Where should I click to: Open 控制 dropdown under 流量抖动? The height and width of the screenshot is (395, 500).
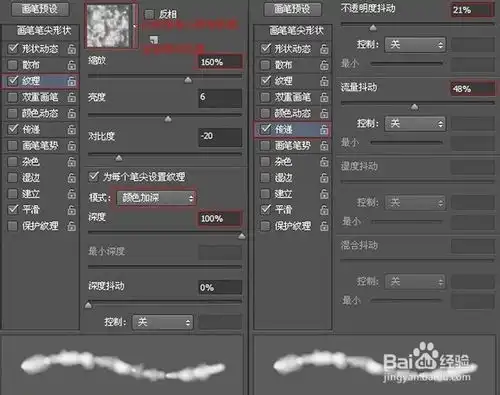click(x=415, y=124)
